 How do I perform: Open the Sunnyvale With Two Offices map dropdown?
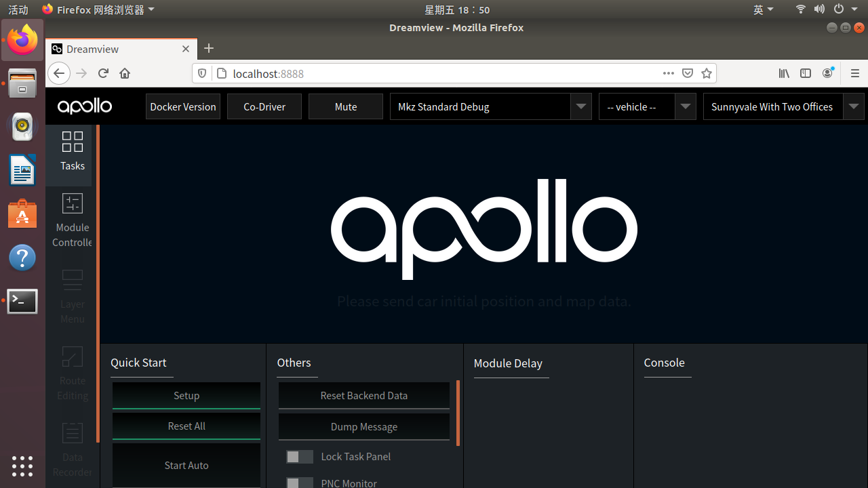(784, 106)
